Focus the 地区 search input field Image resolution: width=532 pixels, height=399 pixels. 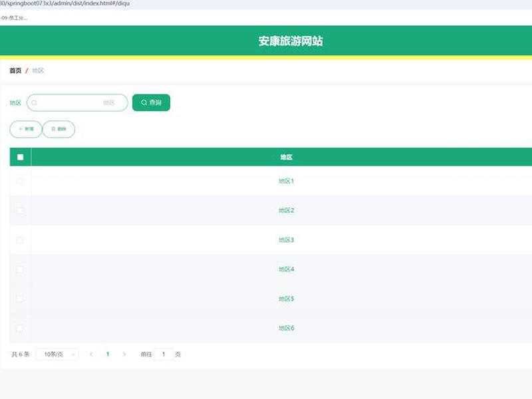tap(77, 102)
